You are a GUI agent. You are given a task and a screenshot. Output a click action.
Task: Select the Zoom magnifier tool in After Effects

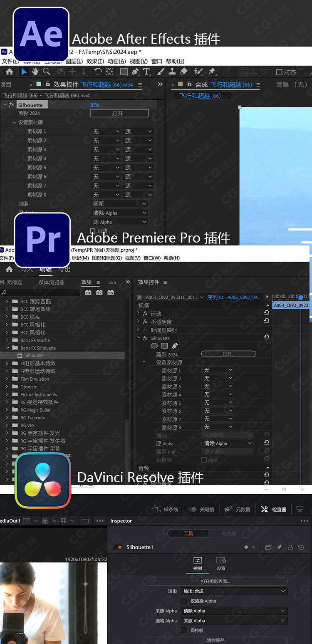(x=47, y=72)
